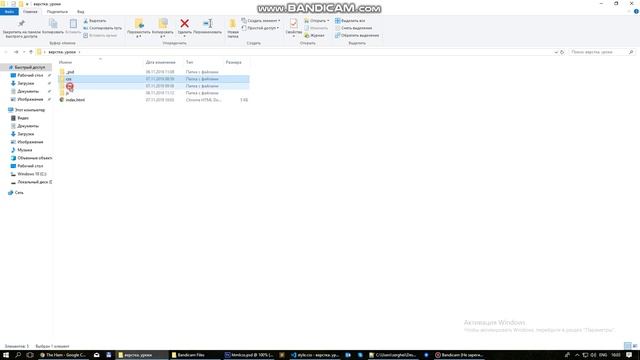Image resolution: width=640 pixels, height=360 pixels.
Task: Click the Explorer help icon
Action: point(636,12)
